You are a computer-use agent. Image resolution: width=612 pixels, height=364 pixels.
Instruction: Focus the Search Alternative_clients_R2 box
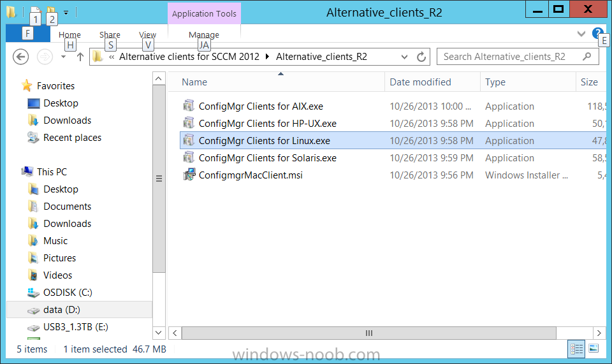(517, 57)
